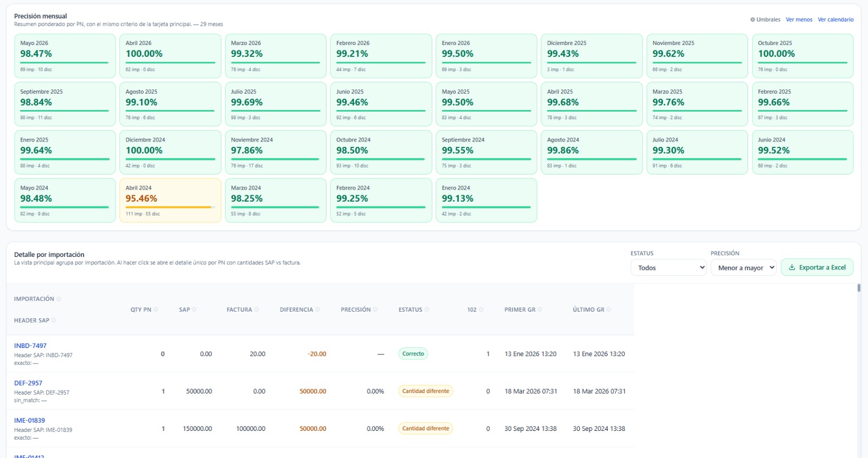
Task: Select the Noviembre 2024 card
Action: point(276,152)
